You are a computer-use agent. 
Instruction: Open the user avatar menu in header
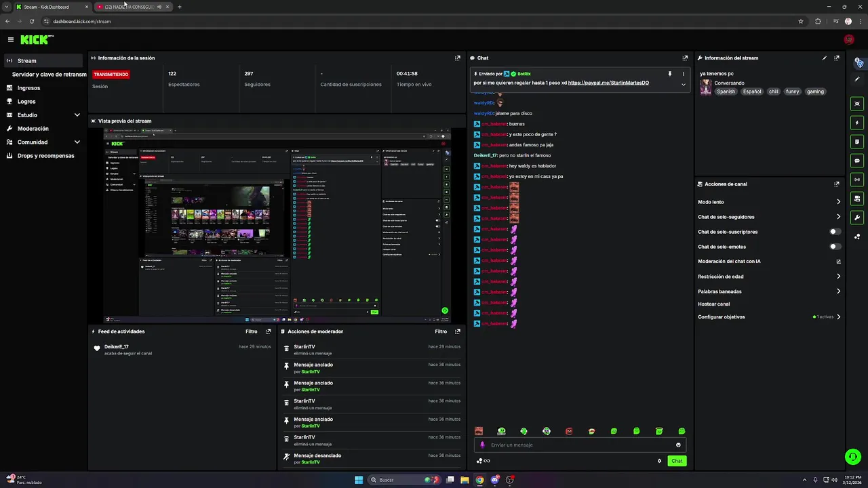(x=849, y=40)
